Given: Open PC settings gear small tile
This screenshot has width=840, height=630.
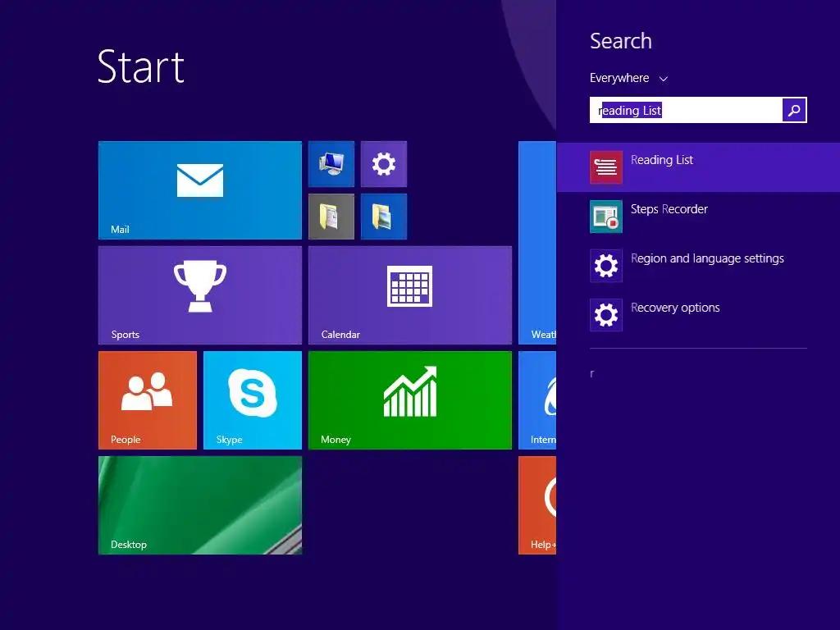Looking at the screenshot, I should click(384, 164).
